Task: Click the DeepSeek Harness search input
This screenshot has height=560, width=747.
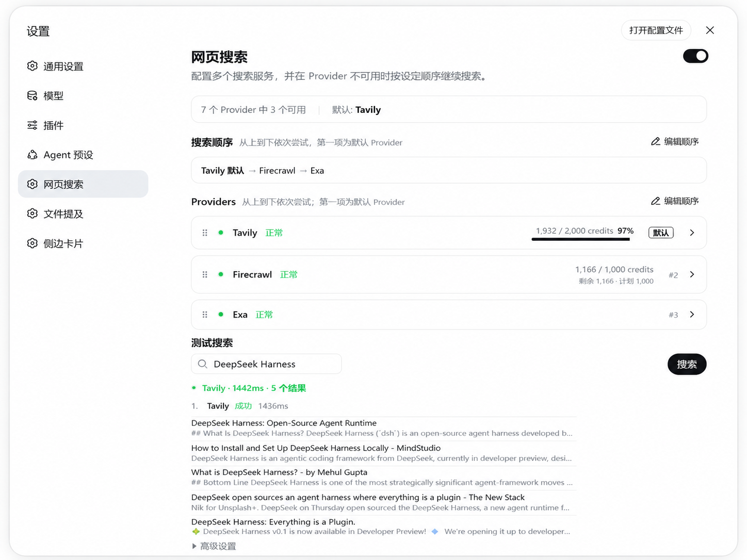Action: pyautogui.click(x=266, y=364)
